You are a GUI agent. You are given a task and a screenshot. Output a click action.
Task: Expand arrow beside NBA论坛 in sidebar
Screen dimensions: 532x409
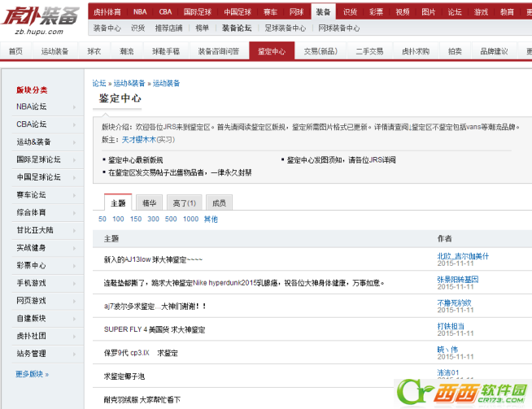coord(74,107)
